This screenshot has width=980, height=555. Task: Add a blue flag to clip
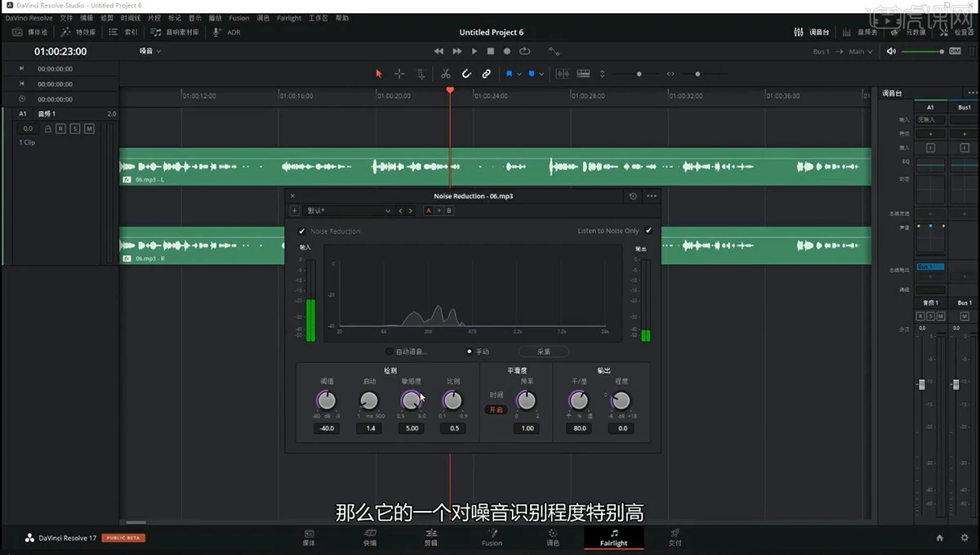(x=509, y=74)
